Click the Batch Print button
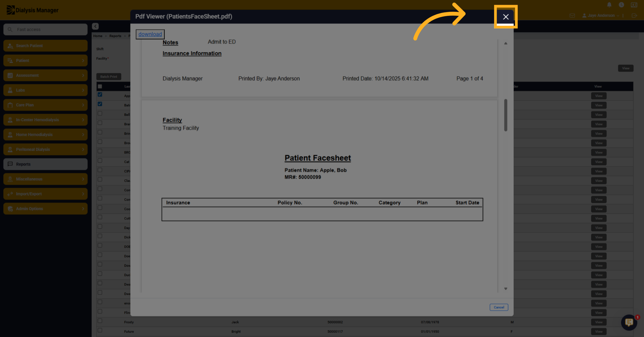644x337 pixels. click(x=109, y=77)
